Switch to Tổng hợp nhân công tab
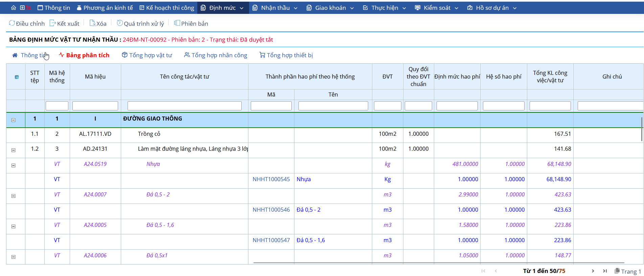The width and height of the screenshot is (644, 276). click(x=216, y=55)
